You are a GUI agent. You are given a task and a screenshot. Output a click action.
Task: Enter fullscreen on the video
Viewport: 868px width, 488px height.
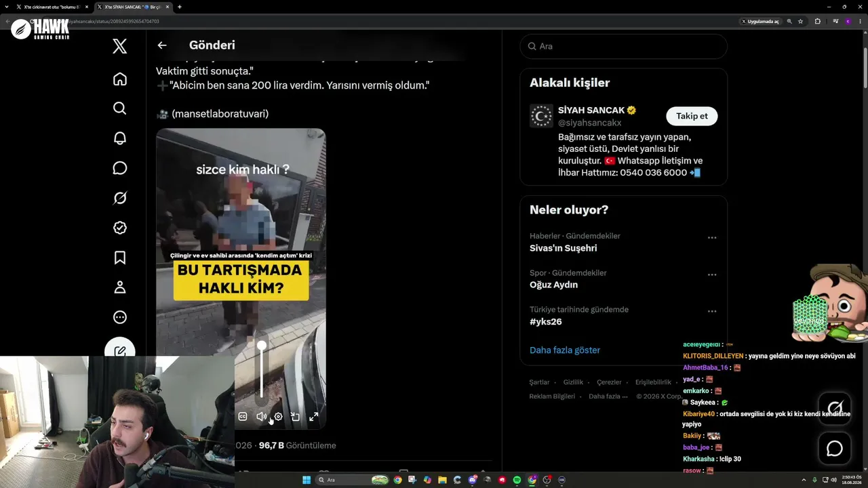coord(313,417)
